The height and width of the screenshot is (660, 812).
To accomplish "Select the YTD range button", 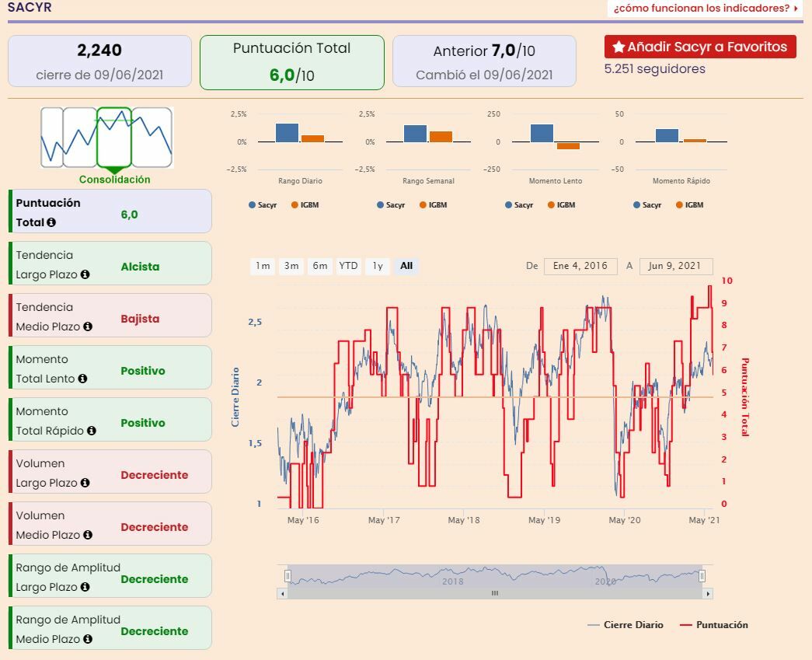I will click(x=349, y=266).
